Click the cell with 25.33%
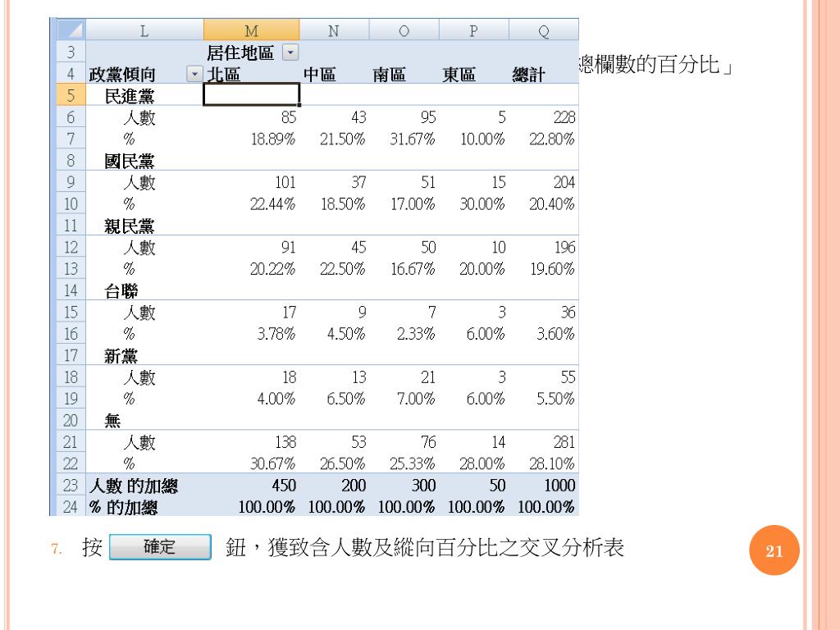The image size is (840, 630). click(x=413, y=463)
